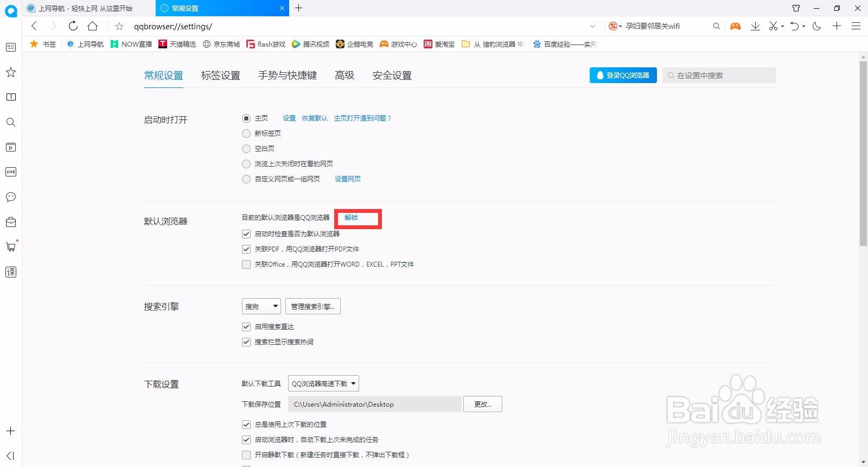Screen dimensions: 868x467
Task: Activate the scissors screenshot tool
Action: point(773,26)
